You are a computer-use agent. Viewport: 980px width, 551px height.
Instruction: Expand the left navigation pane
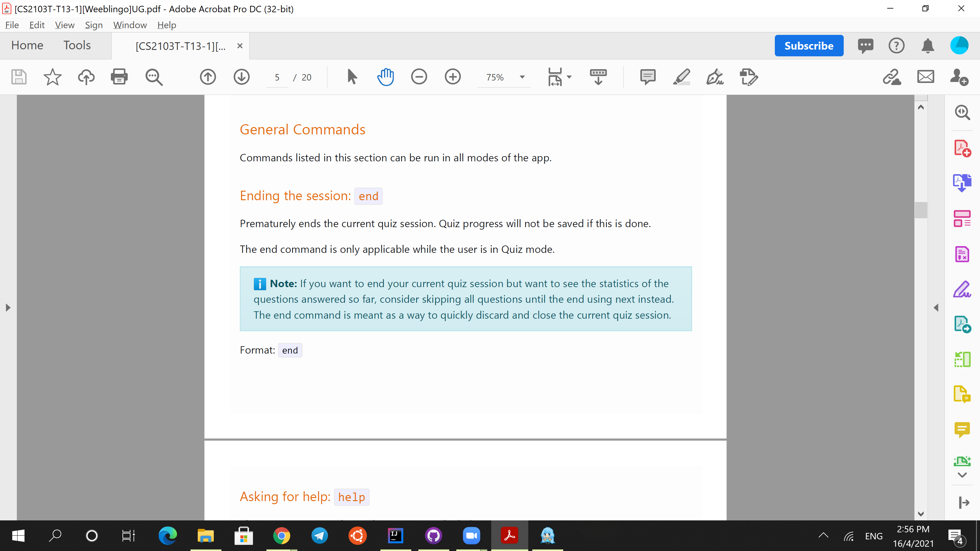(x=8, y=307)
